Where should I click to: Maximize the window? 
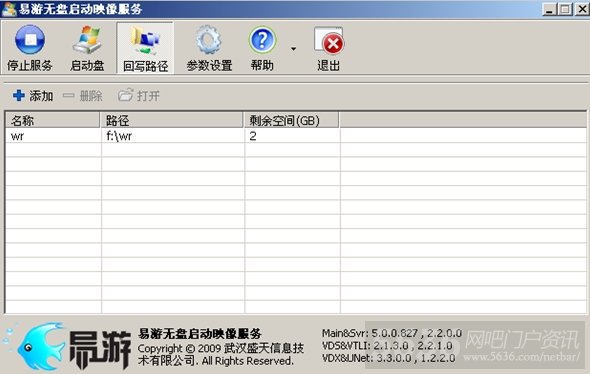[565, 9]
